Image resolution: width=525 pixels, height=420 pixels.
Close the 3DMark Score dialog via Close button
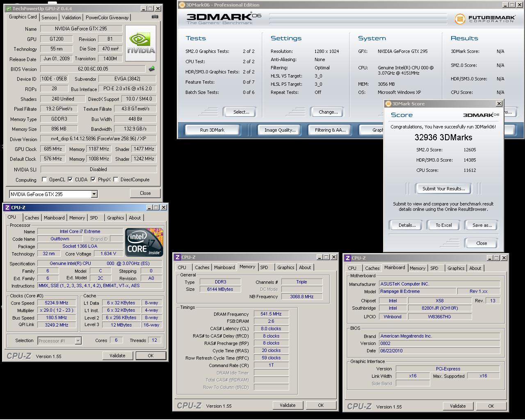[x=482, y=243]
